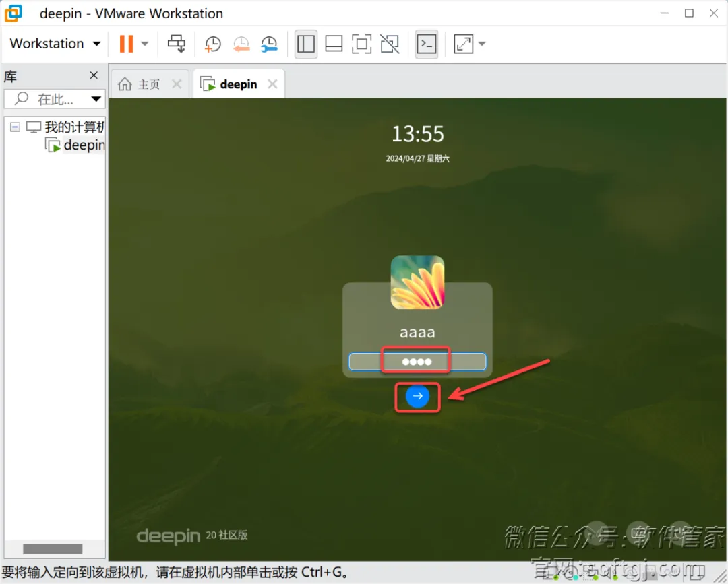Expand the stretch mode dropdown arrow
The image size is (728, 584).
[482, 44]
